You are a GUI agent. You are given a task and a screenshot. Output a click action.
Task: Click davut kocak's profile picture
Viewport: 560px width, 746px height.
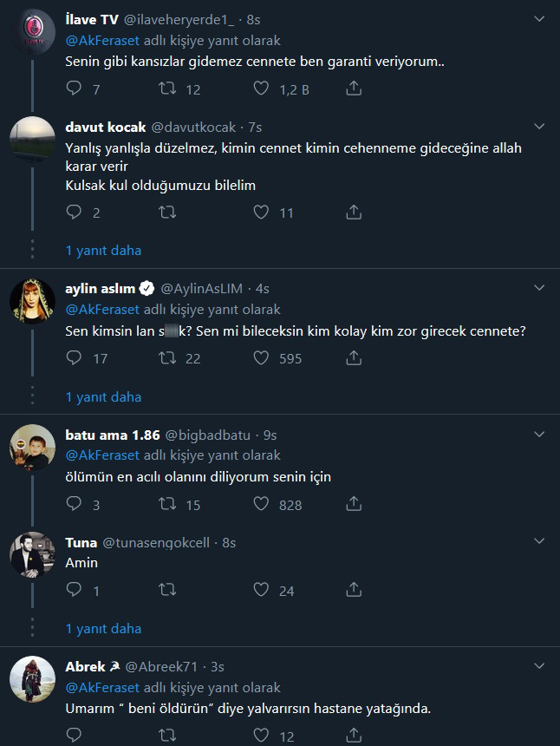31,139
